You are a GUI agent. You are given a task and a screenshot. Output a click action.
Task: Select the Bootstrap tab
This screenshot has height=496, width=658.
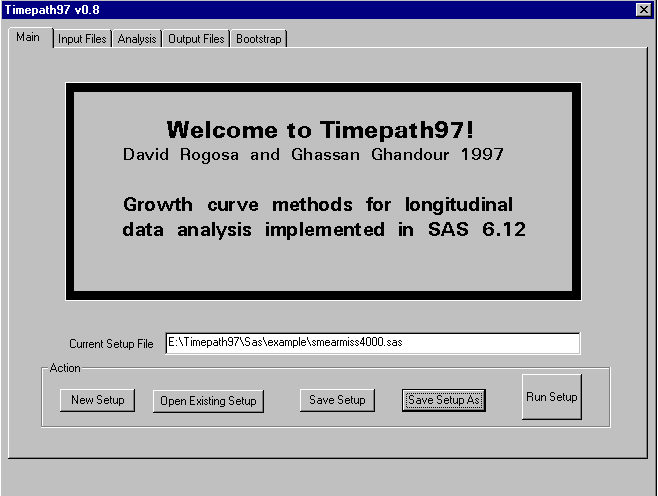258,39
